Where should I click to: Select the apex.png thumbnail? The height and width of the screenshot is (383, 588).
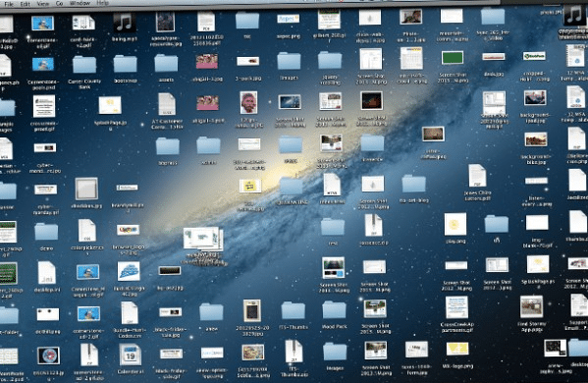[288, 19]
